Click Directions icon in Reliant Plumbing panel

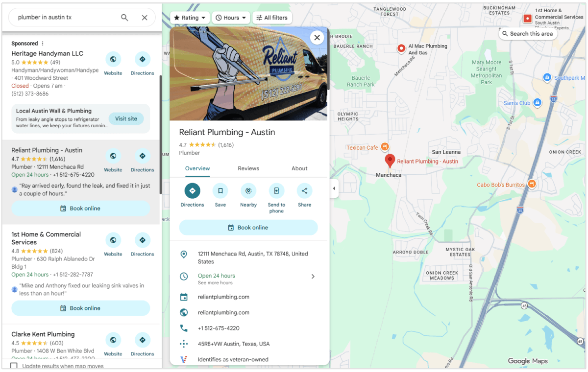[192, 191]
